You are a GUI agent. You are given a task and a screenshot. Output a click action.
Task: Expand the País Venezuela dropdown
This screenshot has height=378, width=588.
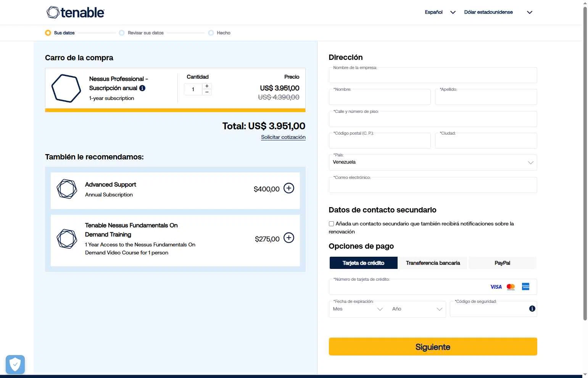(x=433, y=162)
